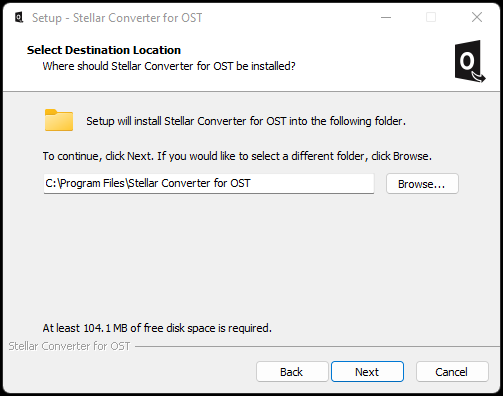Click the 'Select Destination Location' heading
503x396 pixels.
104,50
